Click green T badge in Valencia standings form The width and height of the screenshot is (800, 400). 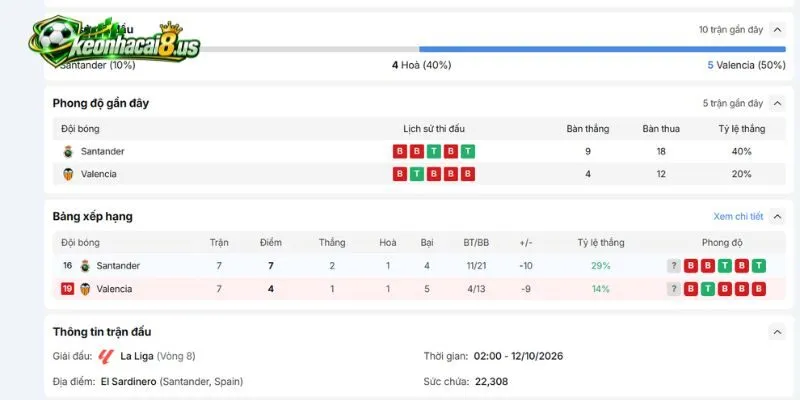708,289
